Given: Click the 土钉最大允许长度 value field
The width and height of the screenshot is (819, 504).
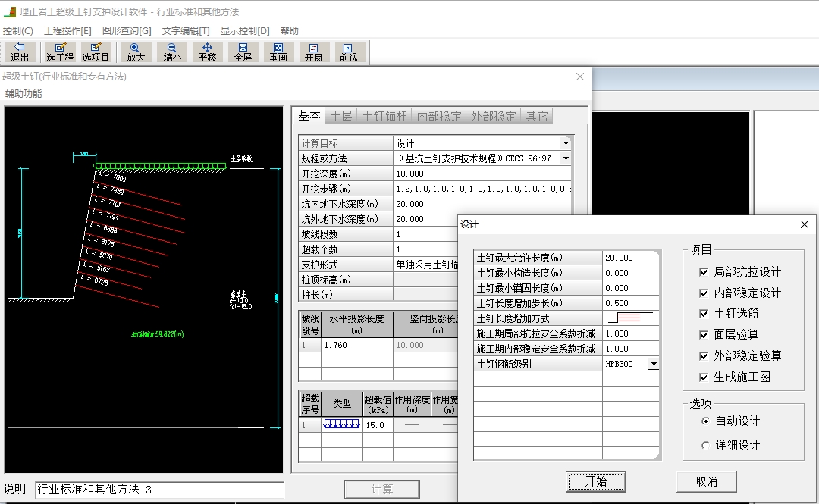Looking at the screenshot, I should coord(630,258).
